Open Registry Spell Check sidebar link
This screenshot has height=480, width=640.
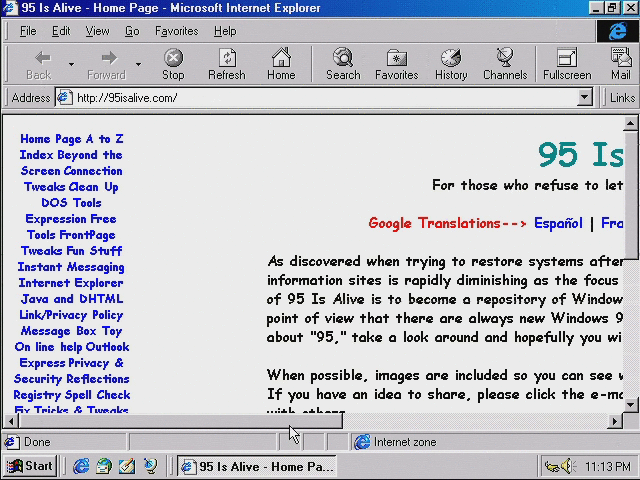[72, 395]
